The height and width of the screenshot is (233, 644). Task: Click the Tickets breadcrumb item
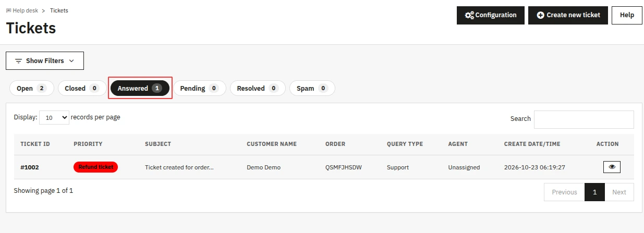[59, 10]
